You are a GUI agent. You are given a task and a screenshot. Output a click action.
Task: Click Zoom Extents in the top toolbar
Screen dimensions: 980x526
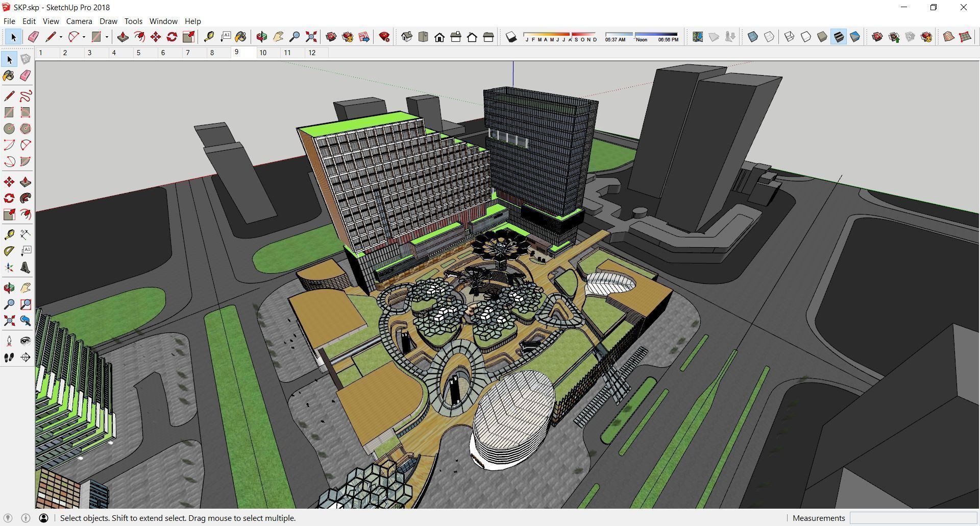point(311,37)
